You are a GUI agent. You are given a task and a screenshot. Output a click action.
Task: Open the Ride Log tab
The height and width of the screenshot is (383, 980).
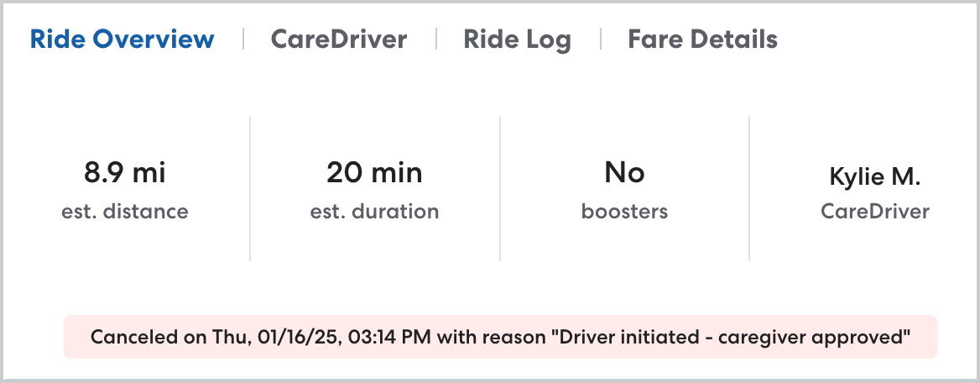click(x=517, y=39)
